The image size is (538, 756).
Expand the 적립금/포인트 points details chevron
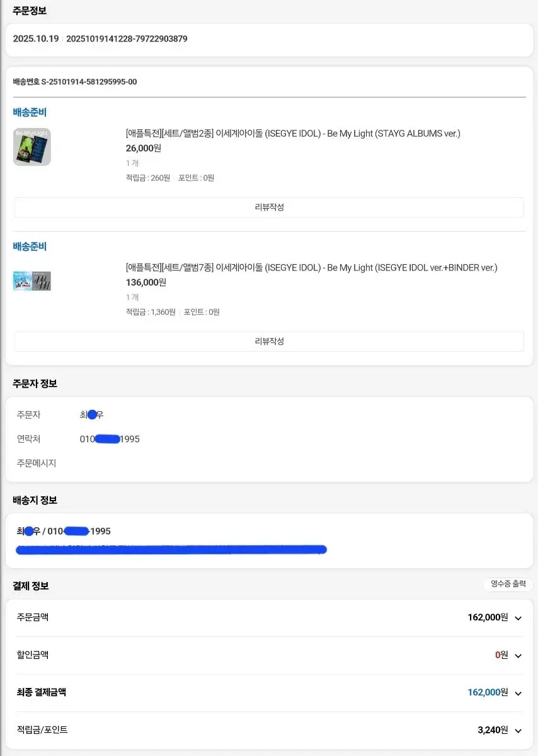point(518,730)
